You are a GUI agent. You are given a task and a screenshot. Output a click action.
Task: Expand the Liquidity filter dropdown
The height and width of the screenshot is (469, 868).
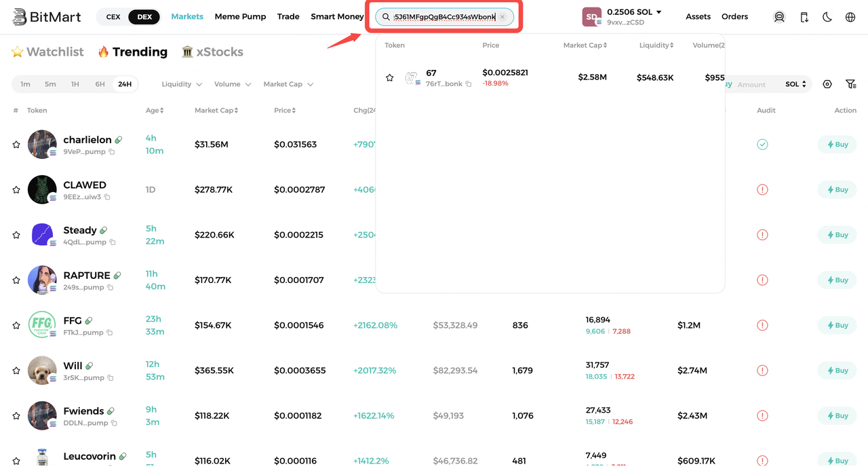pyautogui.click(x=182, y=84)
